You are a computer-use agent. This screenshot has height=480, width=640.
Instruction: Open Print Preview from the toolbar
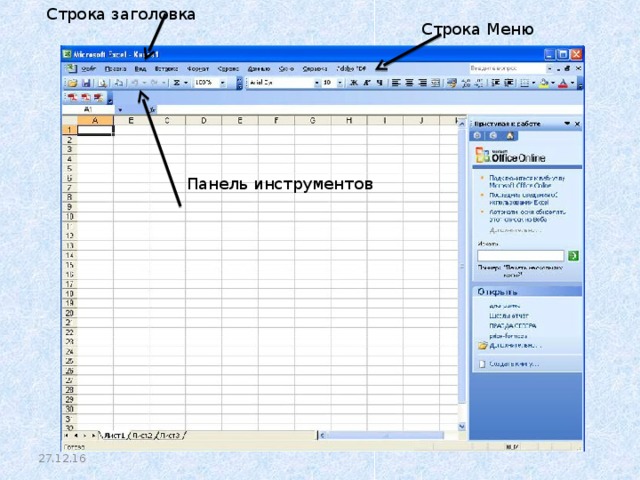(x=102, y=83)
